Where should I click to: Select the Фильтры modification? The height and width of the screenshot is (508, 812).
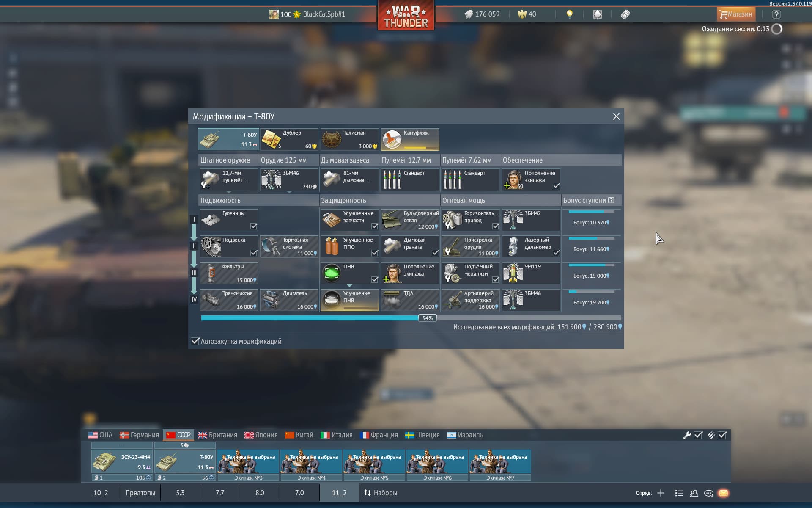(x=228, y=273)
